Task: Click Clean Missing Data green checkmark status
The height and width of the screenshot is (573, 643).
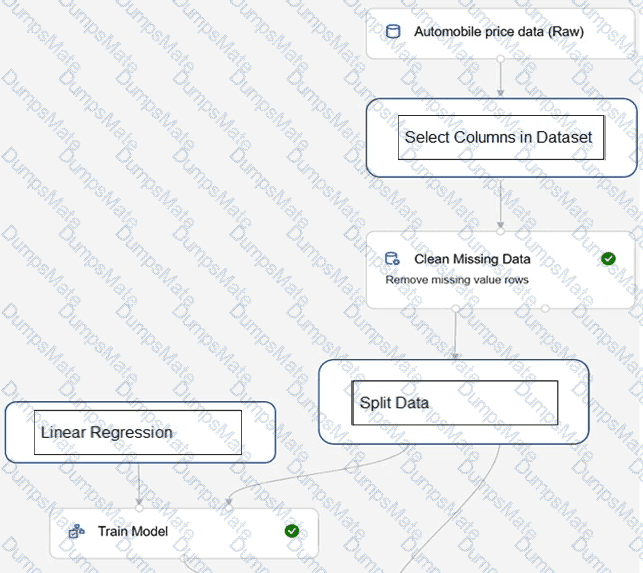Action: coord(608,259)
